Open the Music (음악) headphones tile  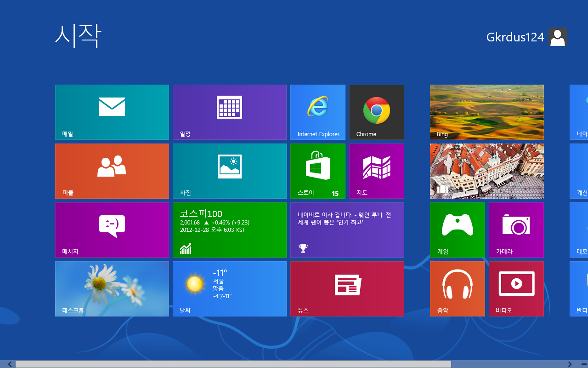(x=458, y=288)
